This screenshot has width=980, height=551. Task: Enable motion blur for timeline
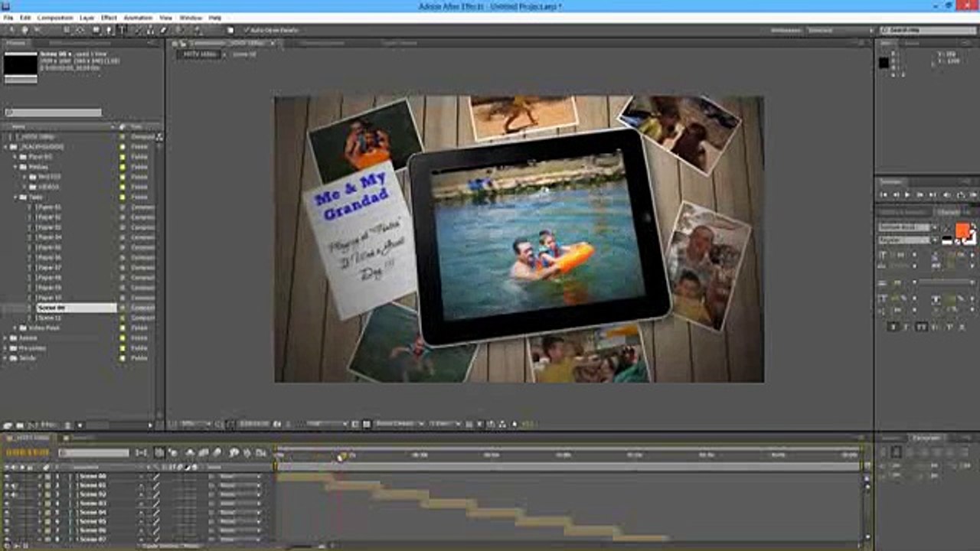pos(217,453)
